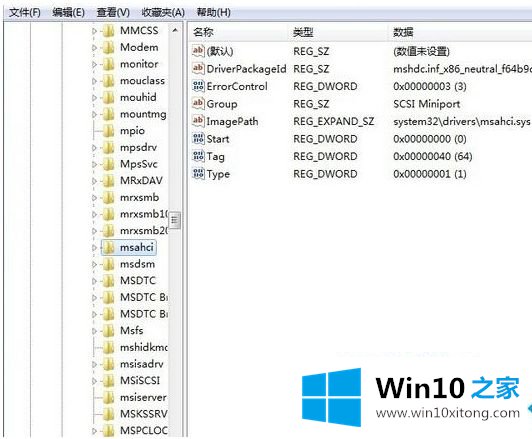The height and width of the screenshot is (439, 532).
Task: Click the SCSI Miniport data cell
Action: click(x=426, y=104)
